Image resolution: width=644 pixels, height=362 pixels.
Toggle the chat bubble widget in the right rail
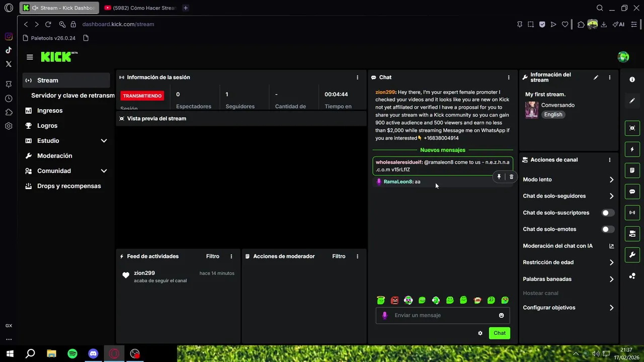pyautogui.click(x=632, y=192)
